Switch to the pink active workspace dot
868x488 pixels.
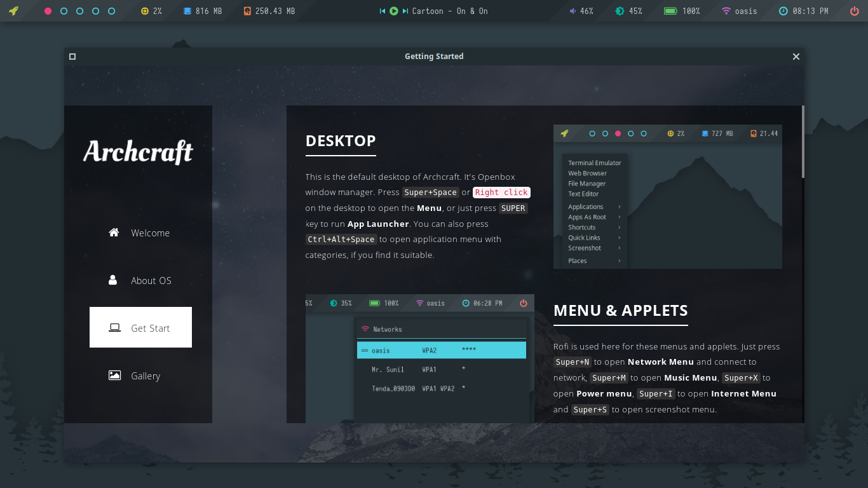48,11
